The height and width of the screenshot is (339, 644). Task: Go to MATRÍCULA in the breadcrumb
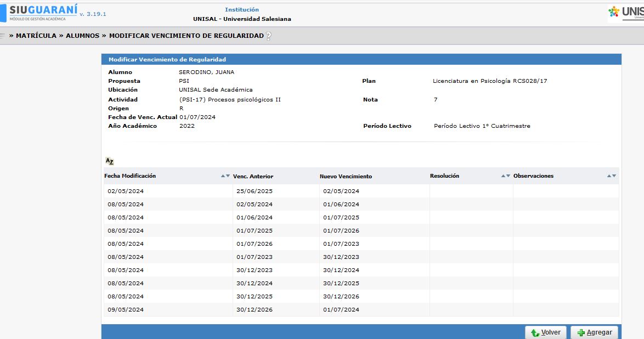pyautogui.click(x=36, y=36)
